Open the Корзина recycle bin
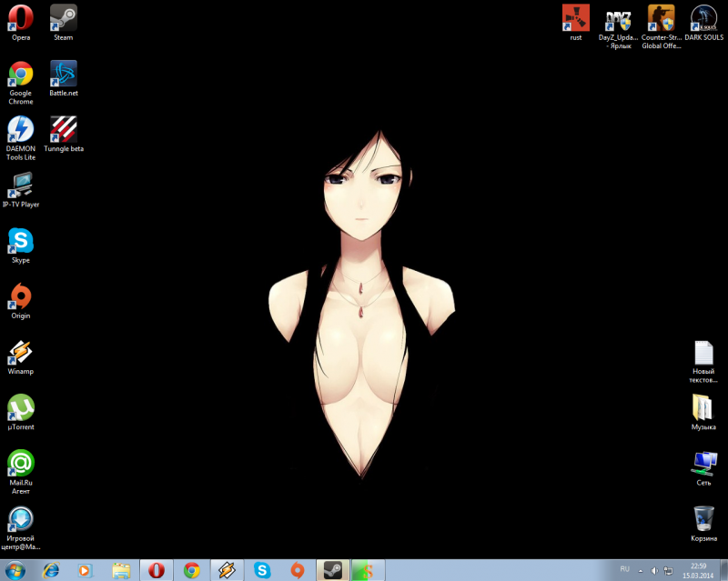This screenshot has width=728, height=581. (x=703, y=524)
